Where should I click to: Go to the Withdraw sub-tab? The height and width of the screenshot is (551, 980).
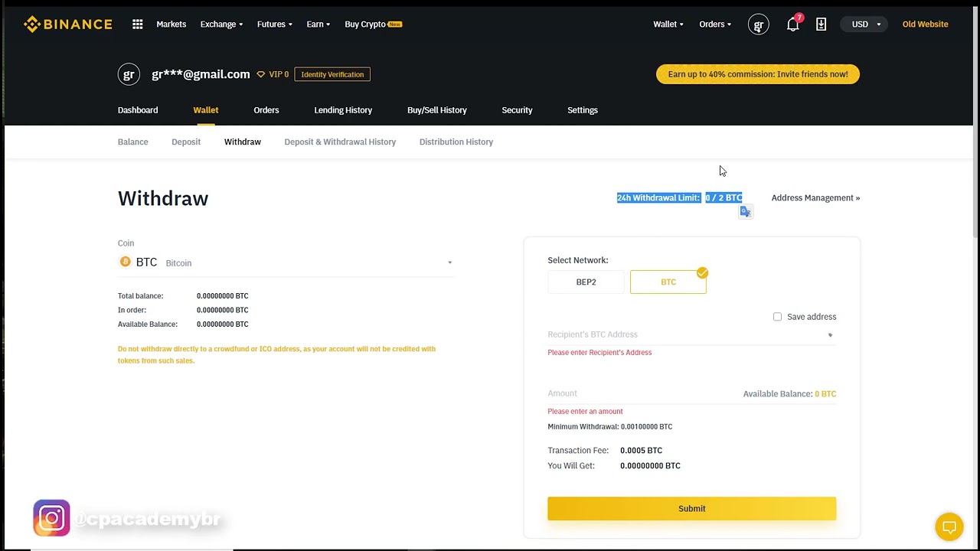tap(243, 142)
